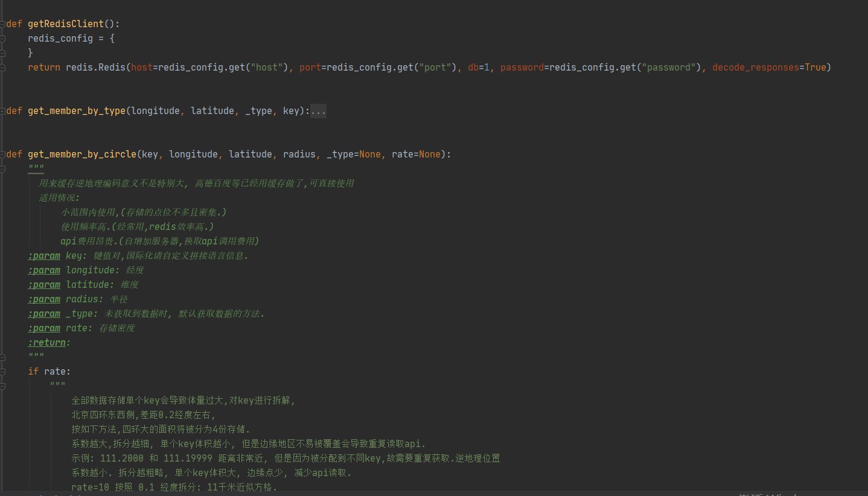The height and width of the screenshot is (496, 868).
Task: Click ':param longitude:' docstring line
Action: pos(86,270)
